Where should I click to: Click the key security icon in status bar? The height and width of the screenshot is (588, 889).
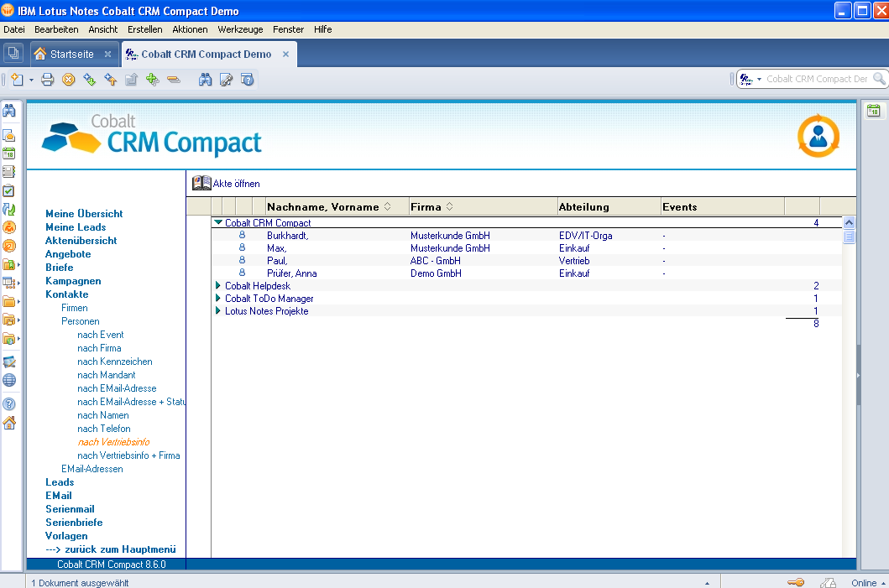(x=796, y=582)
